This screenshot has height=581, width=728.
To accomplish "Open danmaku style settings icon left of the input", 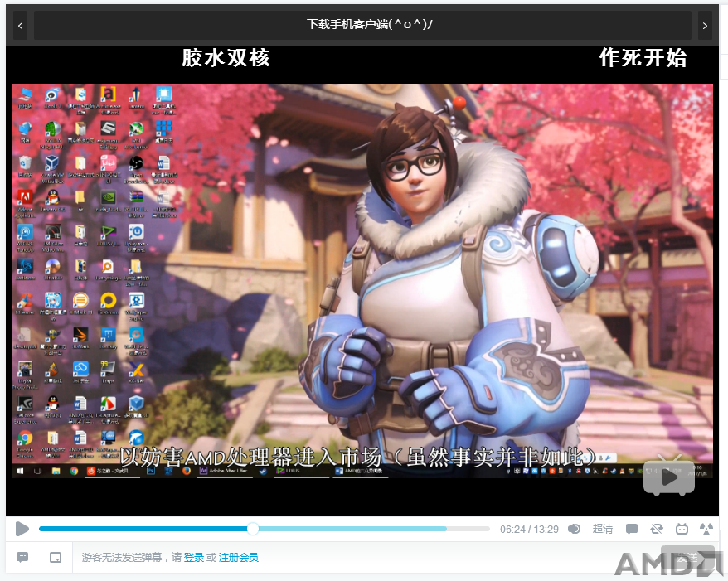I will tap(22, 557).
